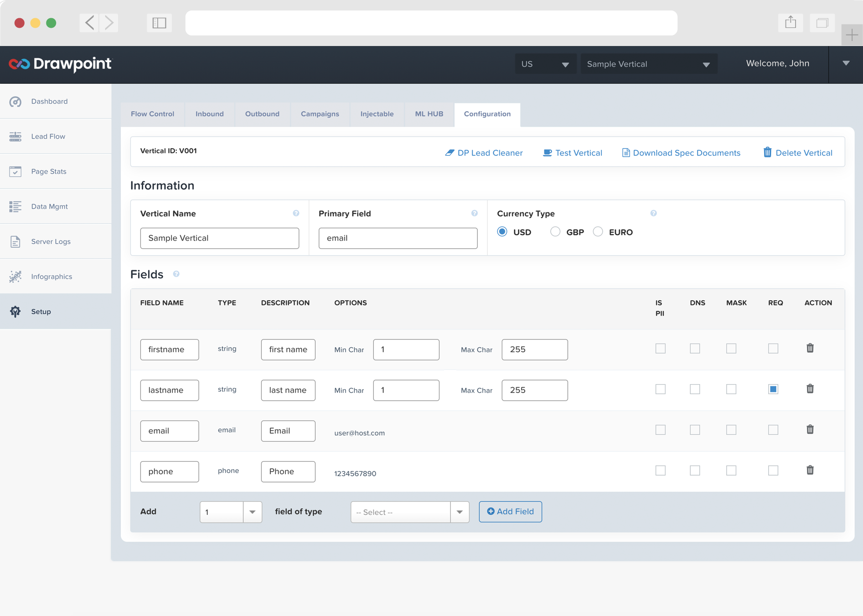
Task: Click Max Char input for firstname
Action: pyautogui.click(x=534, y=349)
